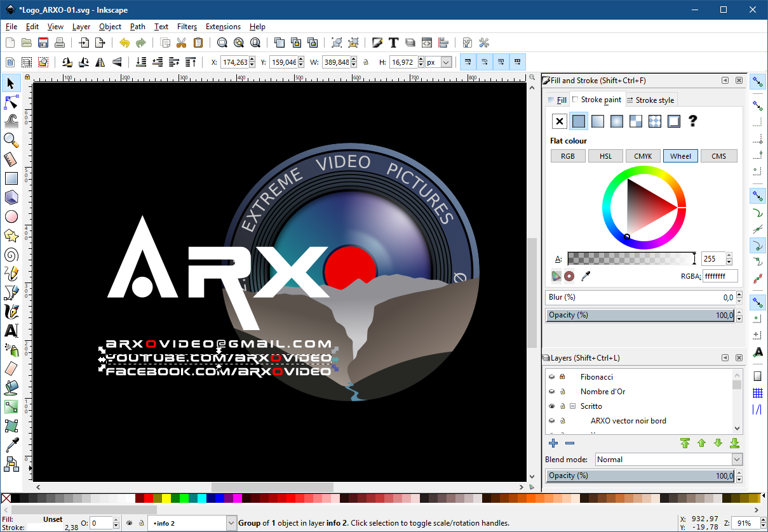Open Blend mode dropdown Normal
Screen dimensions: 768x532
[669, 459]
